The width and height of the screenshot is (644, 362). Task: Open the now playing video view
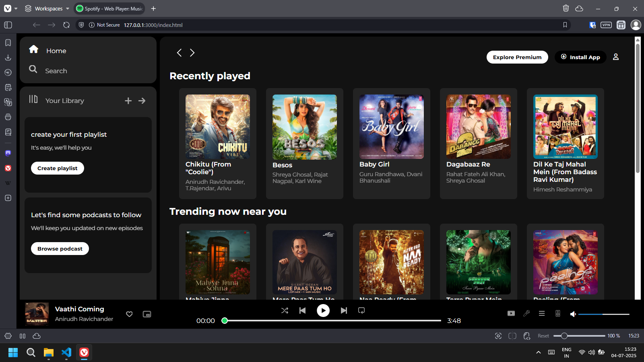pyautogui.click(x=511, y=313)
